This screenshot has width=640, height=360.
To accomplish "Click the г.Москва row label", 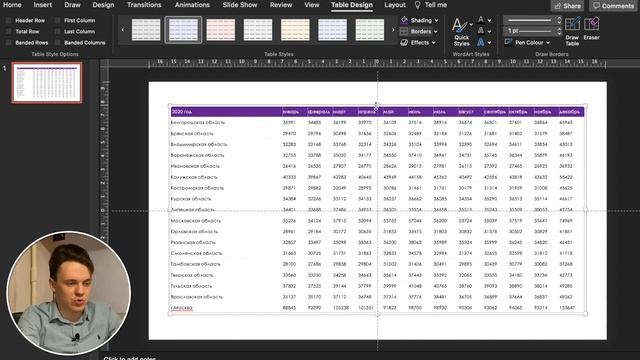I will pos(182,308).
